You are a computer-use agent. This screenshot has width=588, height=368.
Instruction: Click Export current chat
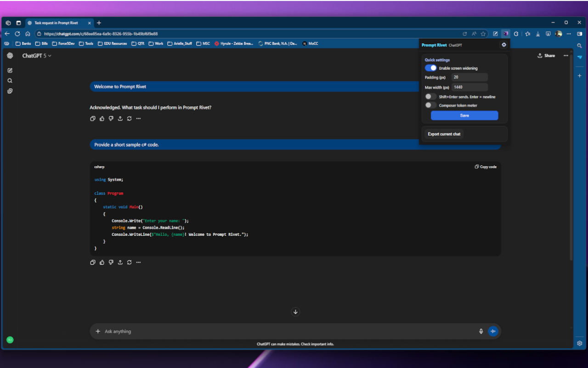click(x=444, y=134)
